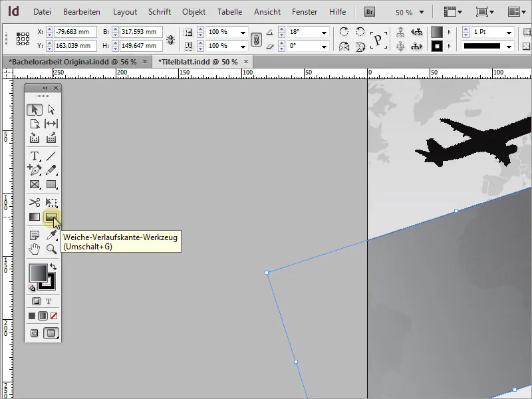Open Adobe Bridge via Br icon

coord(370,12)
